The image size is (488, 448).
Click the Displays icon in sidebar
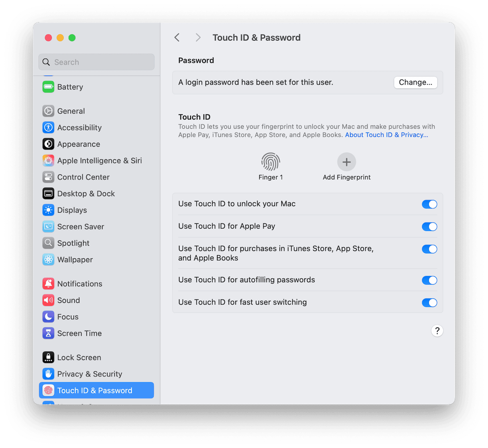[x=48, y=210]
